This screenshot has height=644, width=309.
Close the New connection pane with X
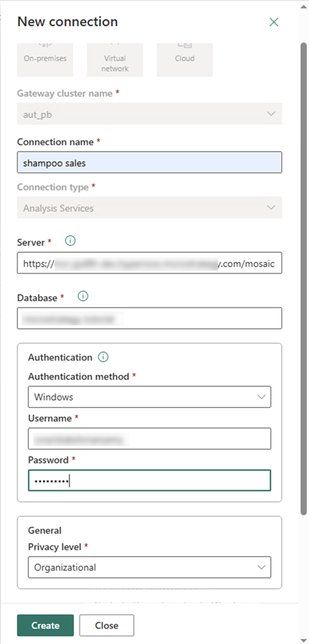(274, 22)
